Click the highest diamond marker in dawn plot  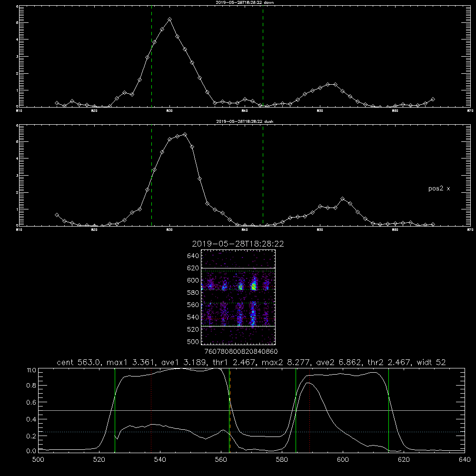(170, 19)
